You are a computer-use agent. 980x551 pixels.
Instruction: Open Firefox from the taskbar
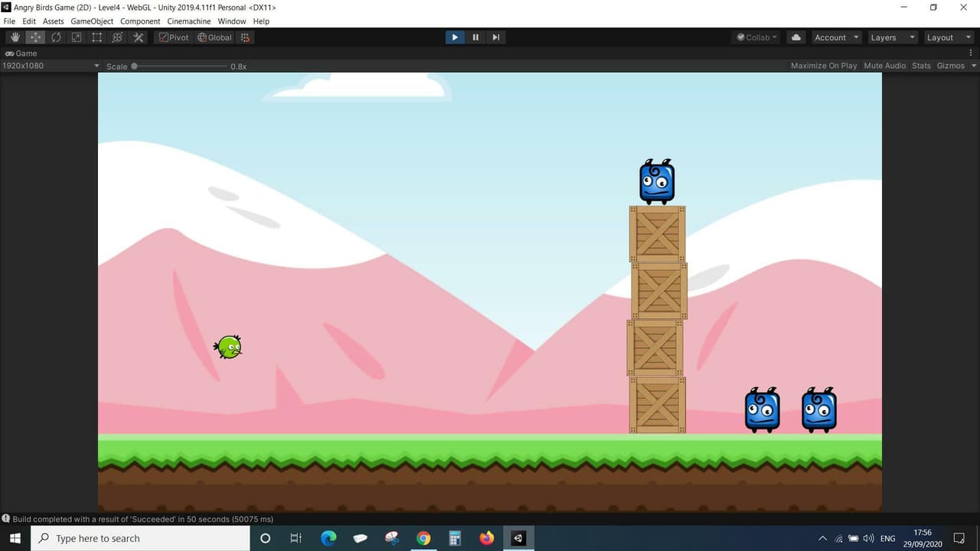[x=487, y=539]
